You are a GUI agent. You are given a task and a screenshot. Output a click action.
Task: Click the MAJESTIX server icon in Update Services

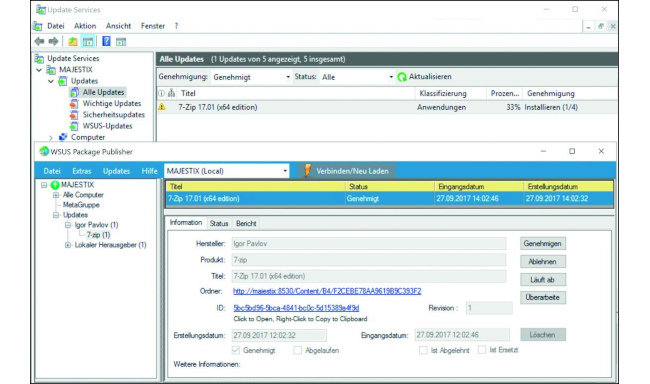point(51,70)
